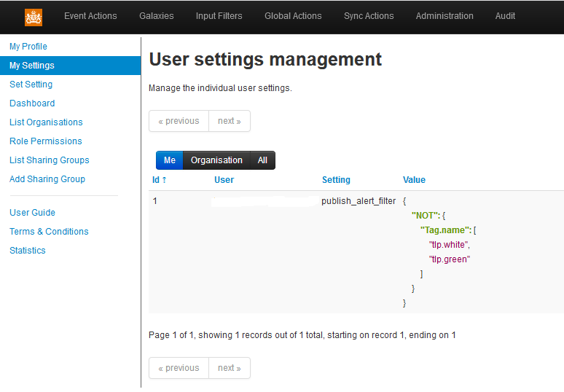View Role Permissions page
Image resolution: width=564 pixels, height=392 pixels.
[x=45, y=141]
